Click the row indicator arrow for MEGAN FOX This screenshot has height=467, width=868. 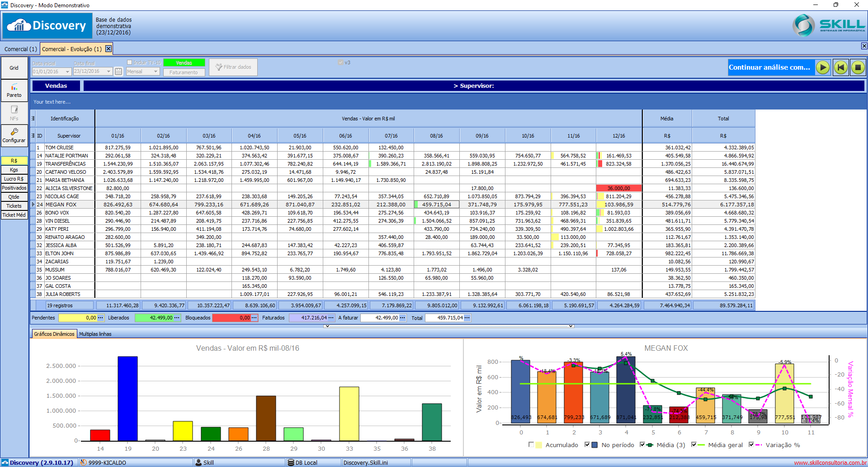coord(33,205)
